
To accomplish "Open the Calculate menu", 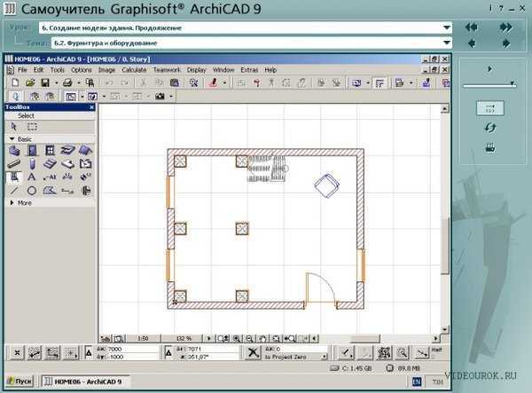I will (134, 69).
